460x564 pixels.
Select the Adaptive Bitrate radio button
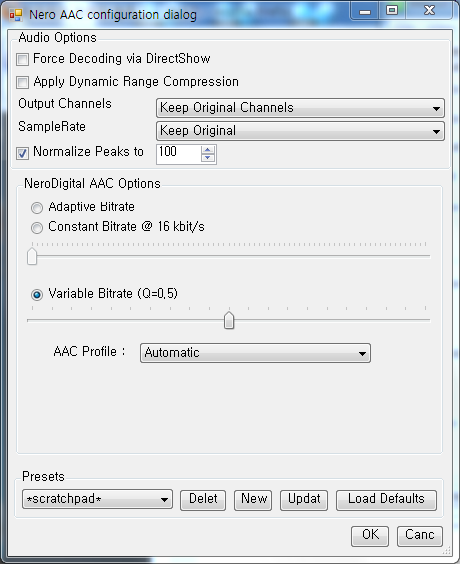[37, 208]
